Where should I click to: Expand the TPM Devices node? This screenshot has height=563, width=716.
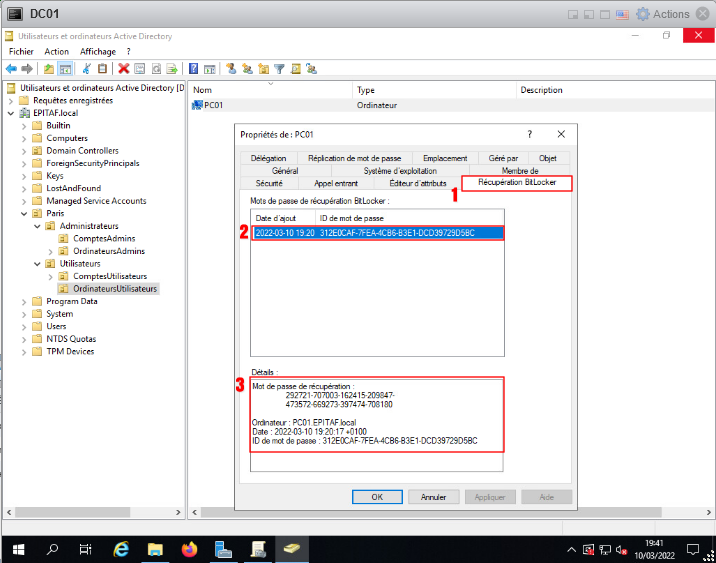click(24, 351)
